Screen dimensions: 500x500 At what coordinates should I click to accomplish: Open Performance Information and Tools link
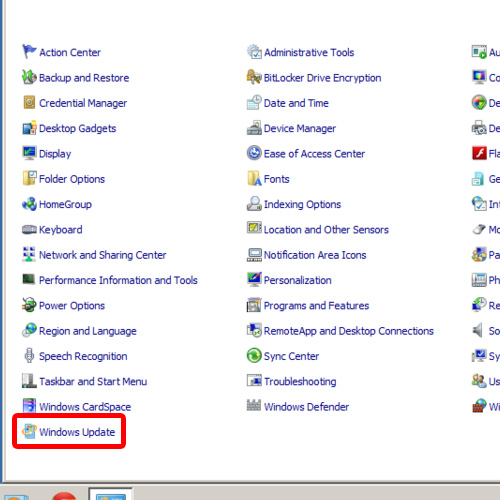point(118,280)
